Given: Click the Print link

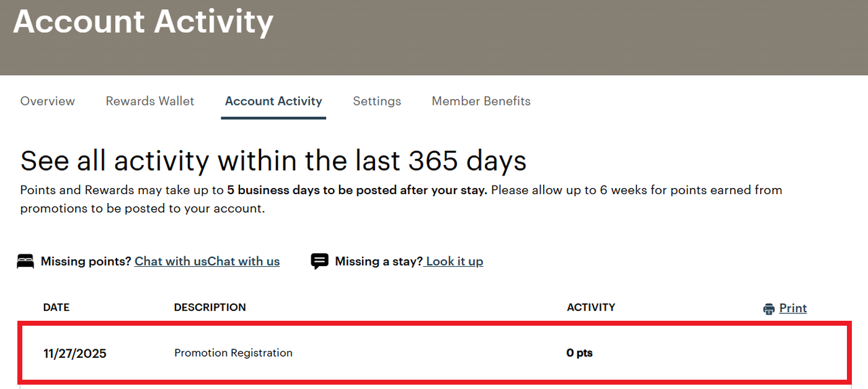Looking at the screenshot, I should (x=793, y=308).
